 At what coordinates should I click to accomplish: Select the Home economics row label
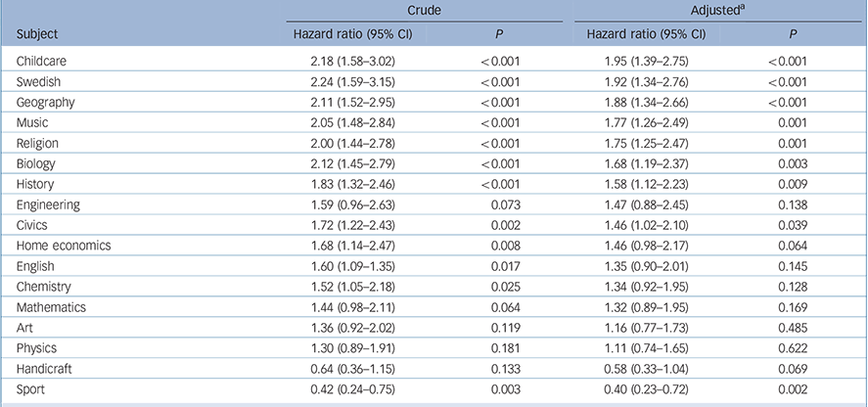click(x=57, y=246)
